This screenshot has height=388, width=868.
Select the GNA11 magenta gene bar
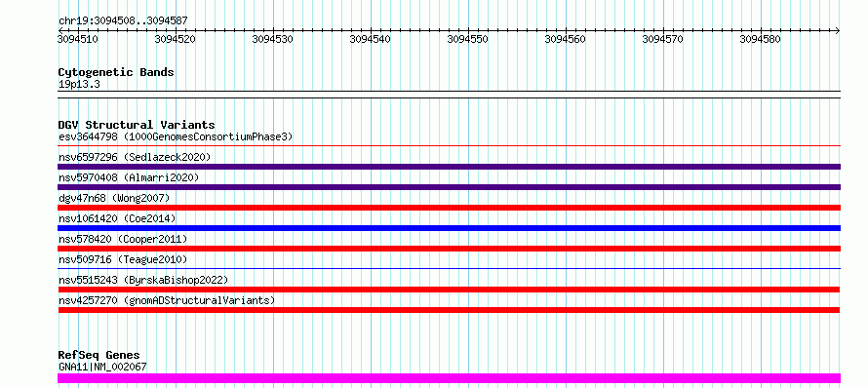point(449,378)
